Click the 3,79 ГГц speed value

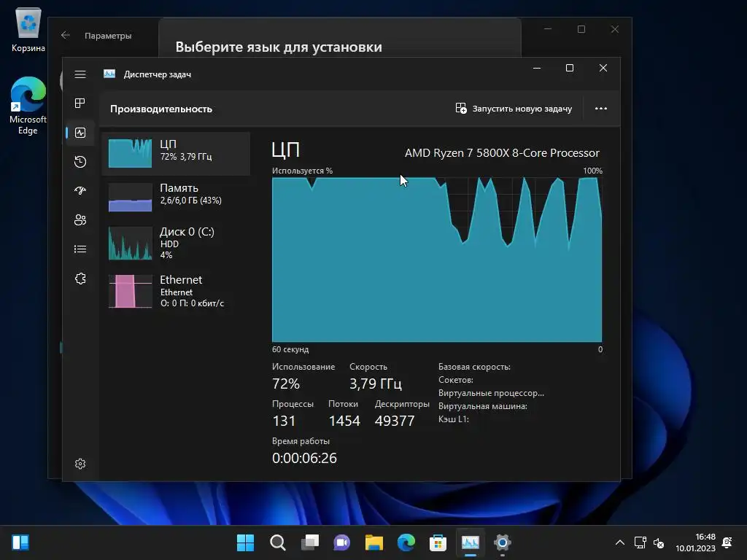(376, 384)
